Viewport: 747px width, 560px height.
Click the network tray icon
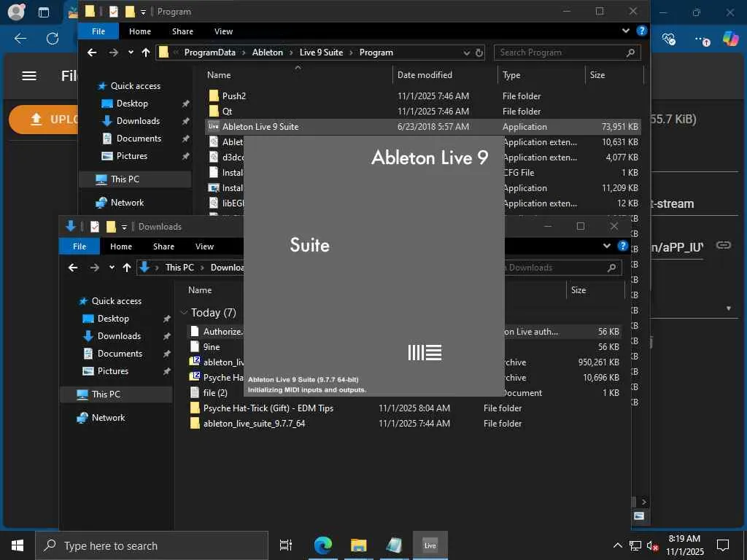pyautogui.click(x=635, y=545)
